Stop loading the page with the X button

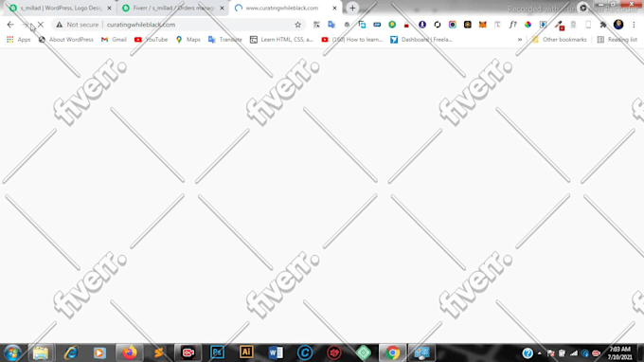coord(40,25)
